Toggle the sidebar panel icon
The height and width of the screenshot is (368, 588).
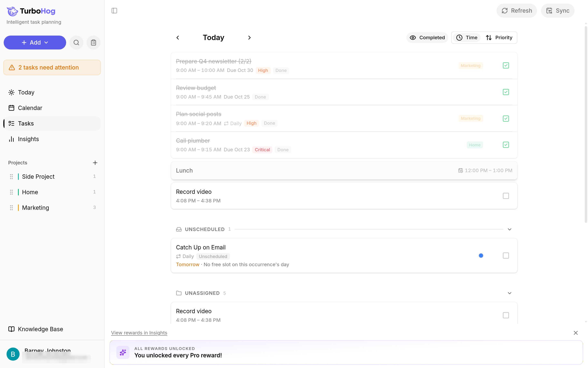[114, 11]
